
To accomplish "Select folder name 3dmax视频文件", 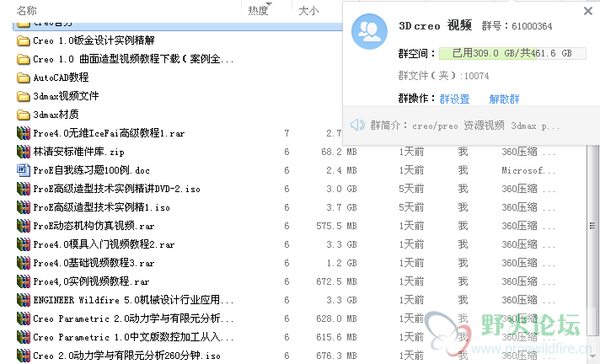I will click(x=66, y=96).
